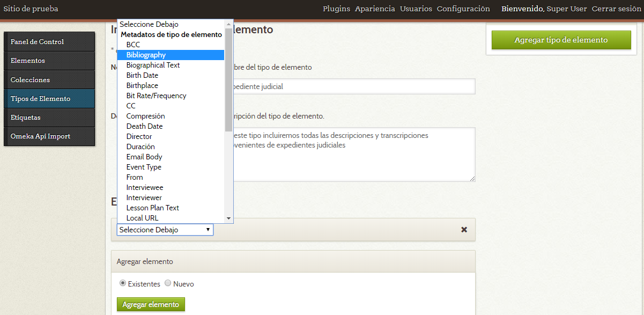Select the 'Existentes' radio button
Image resolution: width=644 pixels, height=315 pixels.
point(123,283)
